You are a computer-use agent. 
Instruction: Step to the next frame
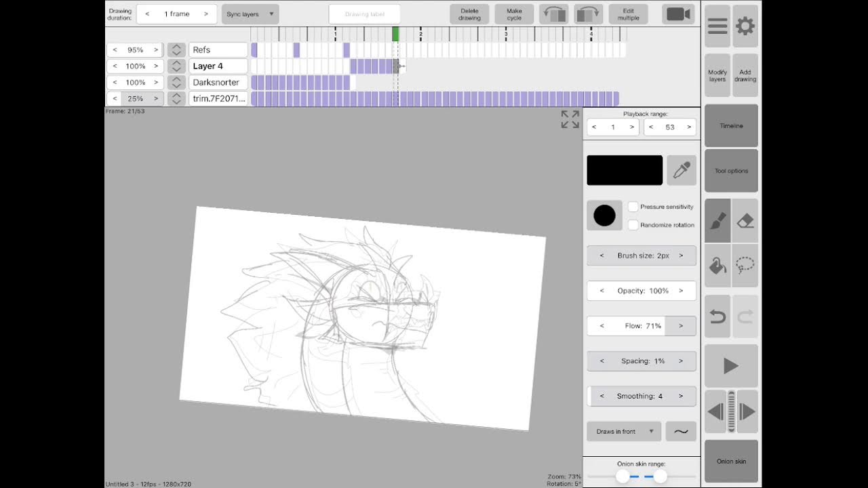pyautogui.click(x=747, y=411)
